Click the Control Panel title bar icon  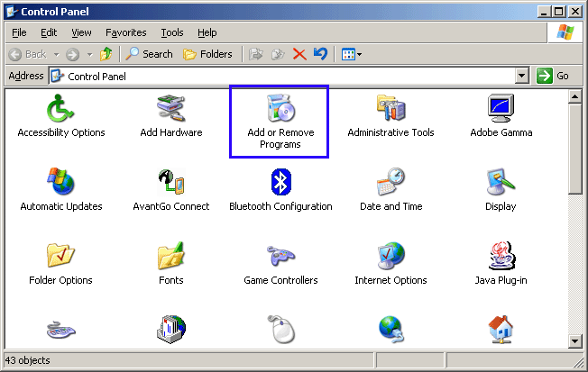[12, 12]
